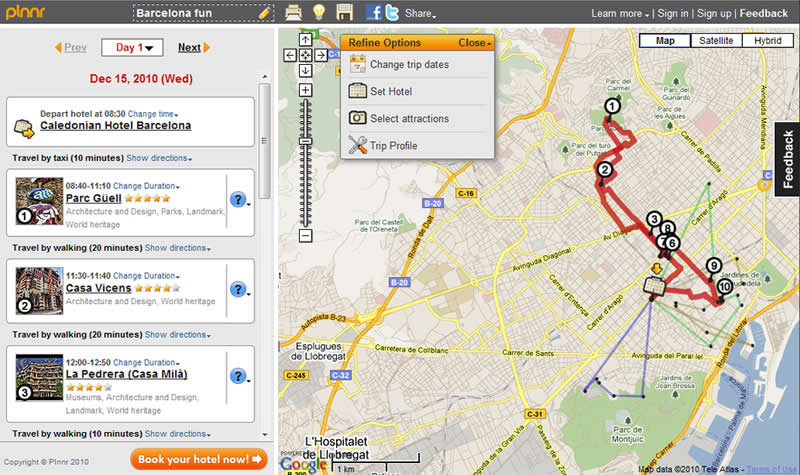
Task: Pan map down arrow
Action: pos(305,70)
